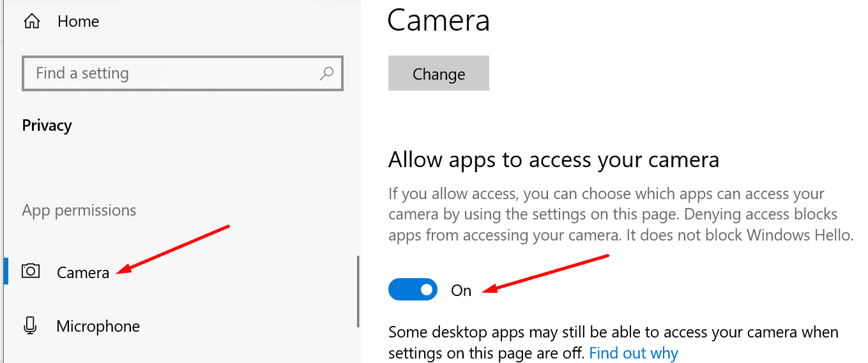Viewport: 868px width, 363px height.
Task: Select Camera under App permissions
Action: 83,272
